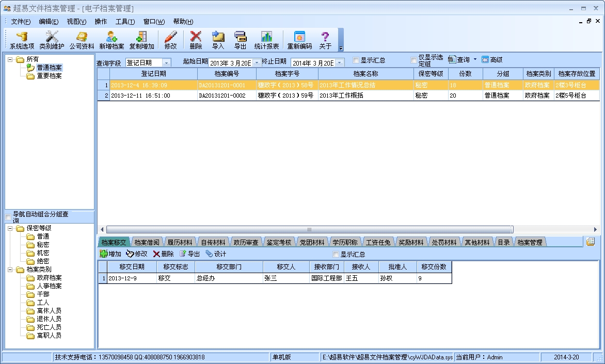The width and height of the screenshot is (605, 364).
Task: Open the 帮助(H) menu
Action: tap(183, 22)
